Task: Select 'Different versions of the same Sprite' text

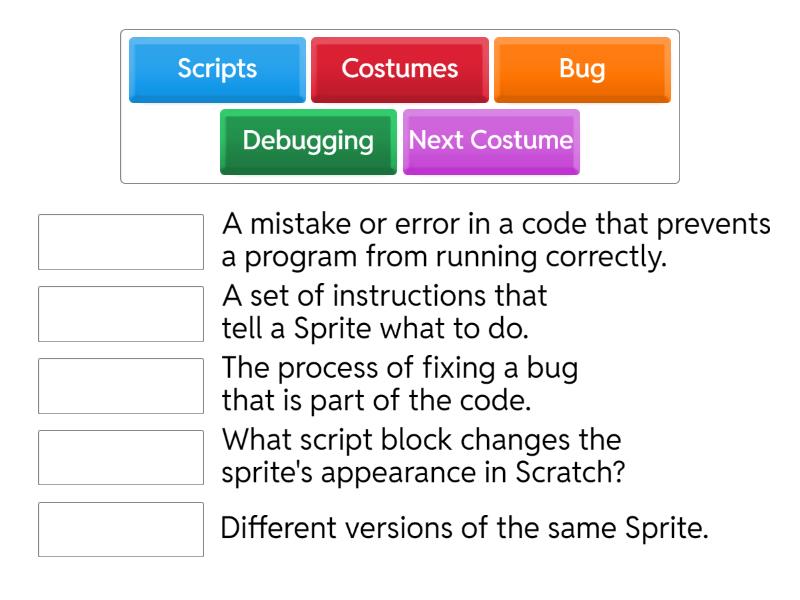Action: tap(464, 527)
